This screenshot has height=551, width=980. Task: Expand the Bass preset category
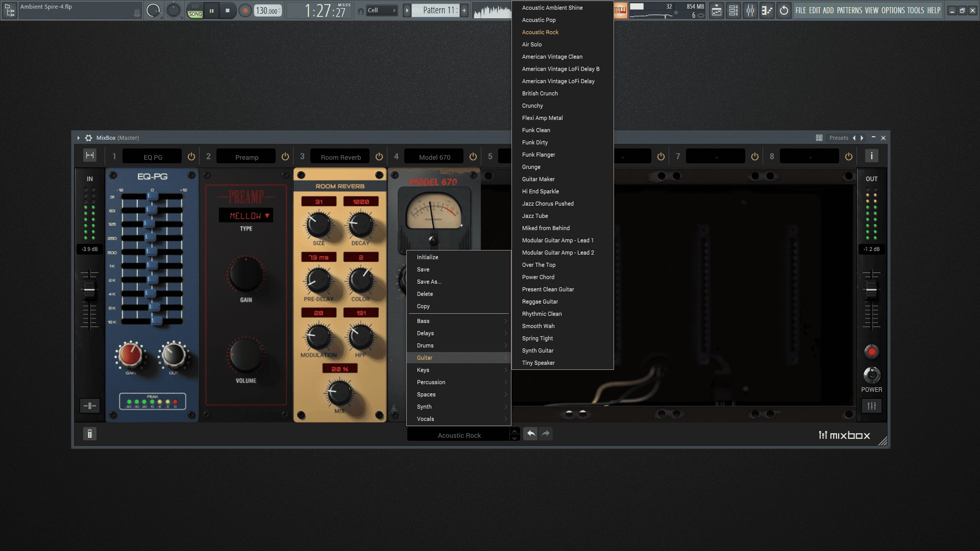click(x=458, y=321)
